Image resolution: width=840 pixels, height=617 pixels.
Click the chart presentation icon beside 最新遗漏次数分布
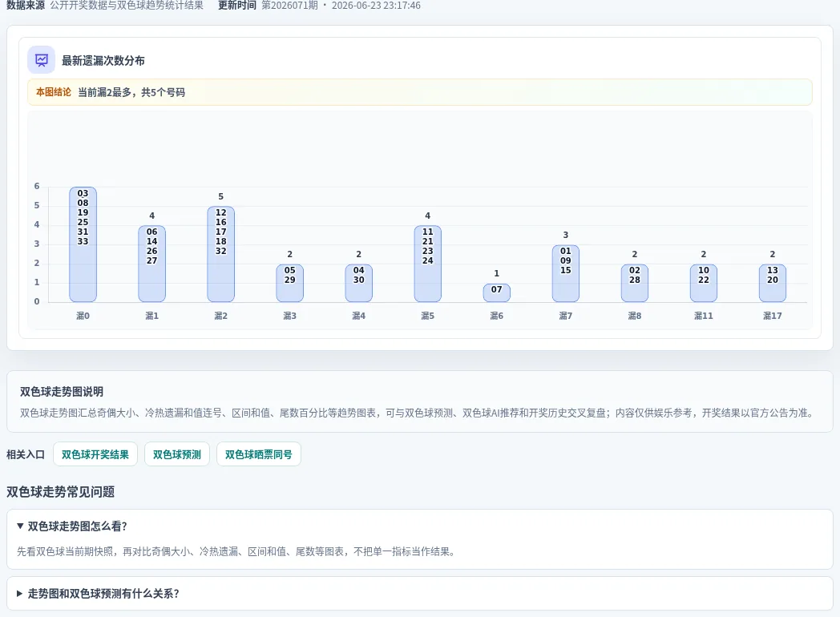coord(41,60)
